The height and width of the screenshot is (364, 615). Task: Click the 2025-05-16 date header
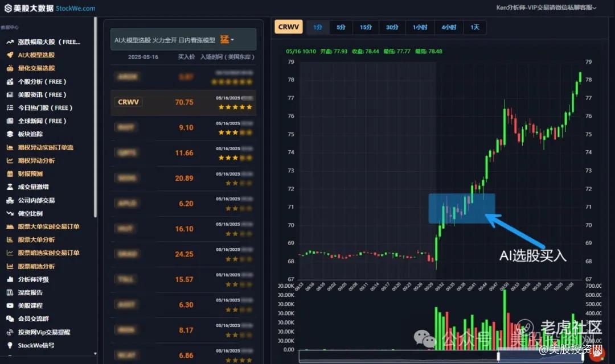[143, 57]
